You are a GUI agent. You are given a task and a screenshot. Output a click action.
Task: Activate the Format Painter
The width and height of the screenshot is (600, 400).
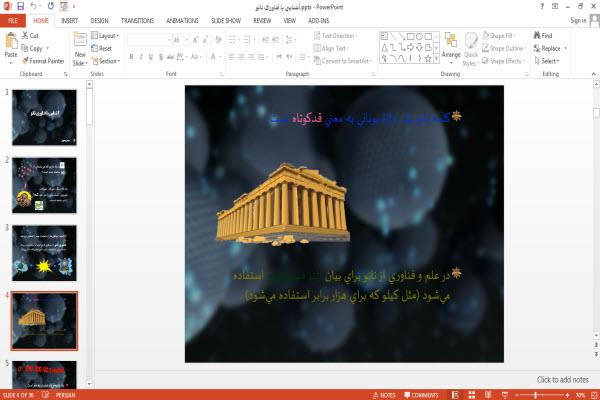click(x=43, y=61)
